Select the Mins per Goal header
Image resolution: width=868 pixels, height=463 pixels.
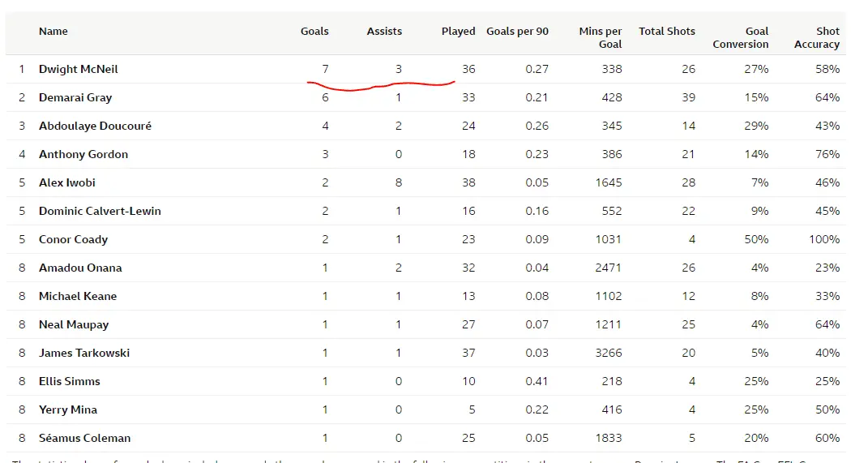[601, 37]
